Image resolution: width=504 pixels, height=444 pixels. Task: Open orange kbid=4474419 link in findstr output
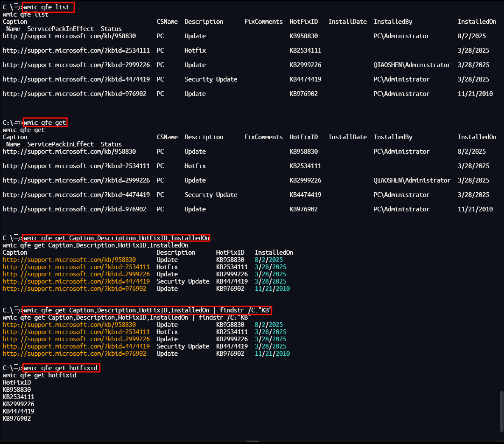(76, 346)
